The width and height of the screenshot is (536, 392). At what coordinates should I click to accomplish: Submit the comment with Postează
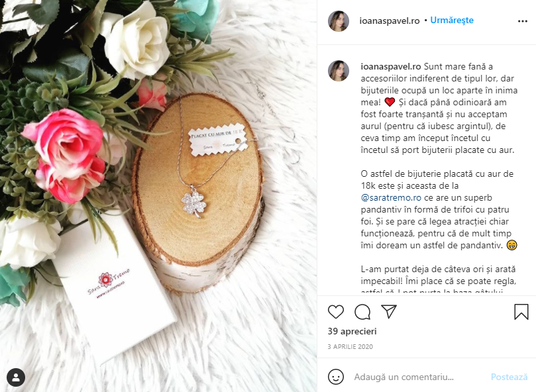(509, 377)
